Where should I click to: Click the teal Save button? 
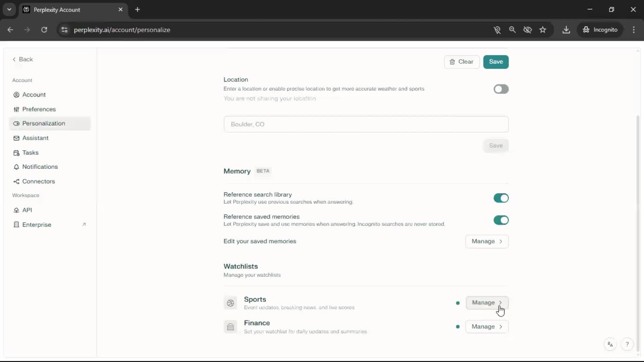click(x=496, y=62)
